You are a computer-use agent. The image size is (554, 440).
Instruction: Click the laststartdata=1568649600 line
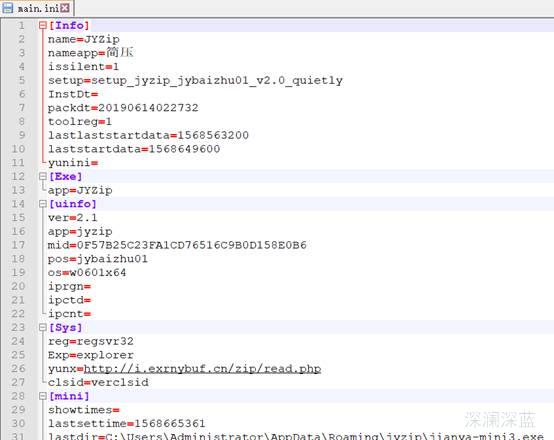134,149
